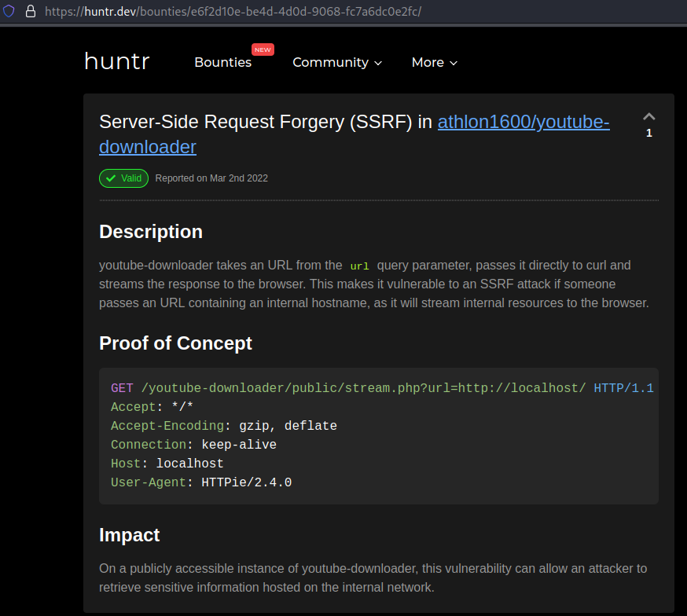Click the inline url code snippet
The height and width of the screenshot is (616, 687).
tap(359, 266)
